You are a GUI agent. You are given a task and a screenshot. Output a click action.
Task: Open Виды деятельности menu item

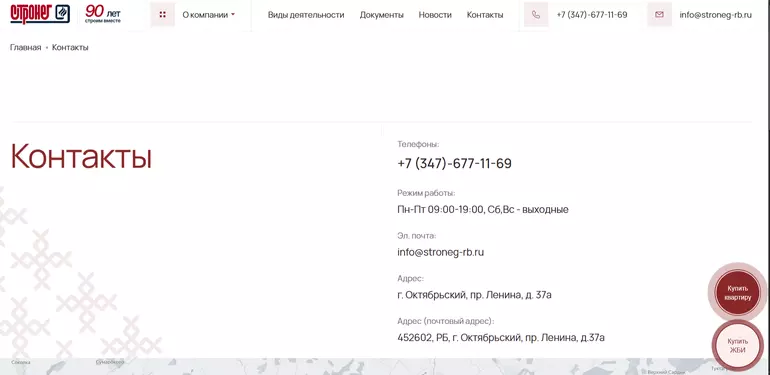click(306, 15)
